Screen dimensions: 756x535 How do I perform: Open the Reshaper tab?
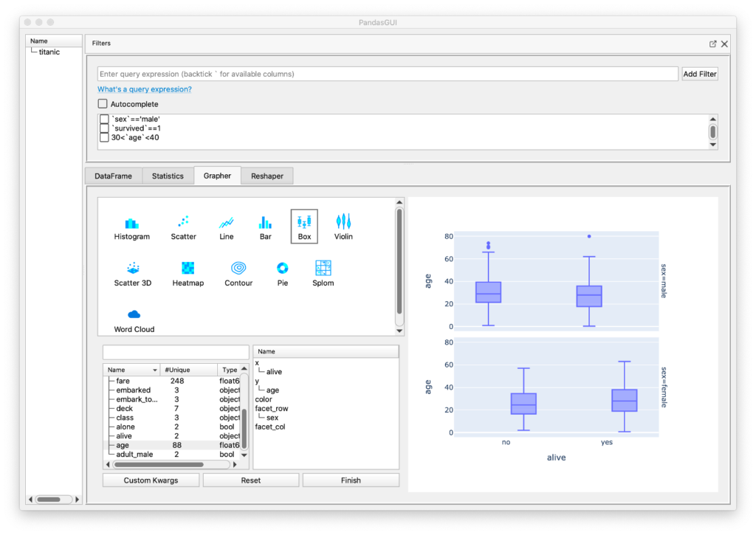click(267, 176)
